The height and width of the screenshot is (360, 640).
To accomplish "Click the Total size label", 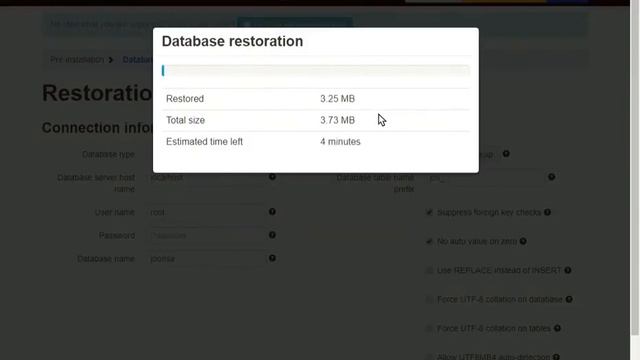I will pyautogui.click(x=185, y=120).
